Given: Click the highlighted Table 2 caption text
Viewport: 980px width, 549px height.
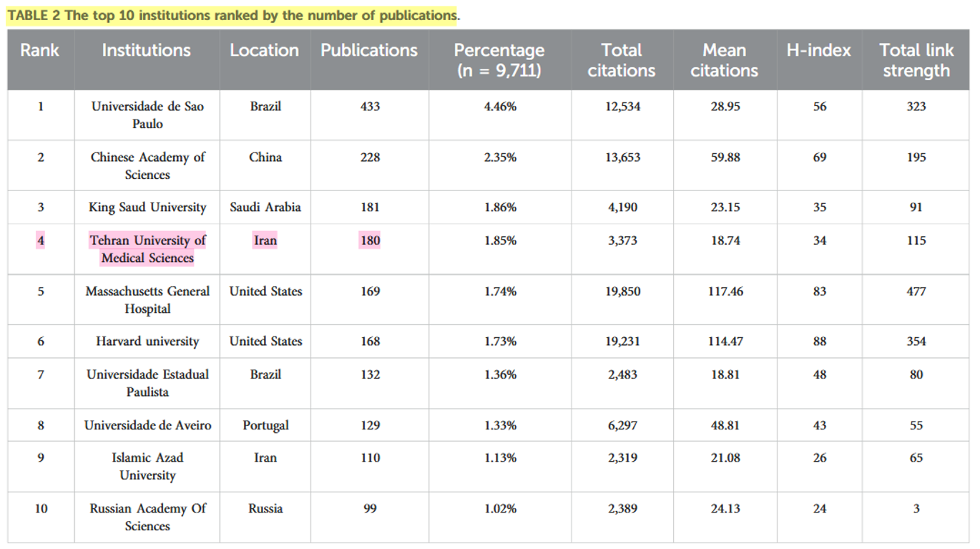Looking at the screenshot, I should pos(232,16).
